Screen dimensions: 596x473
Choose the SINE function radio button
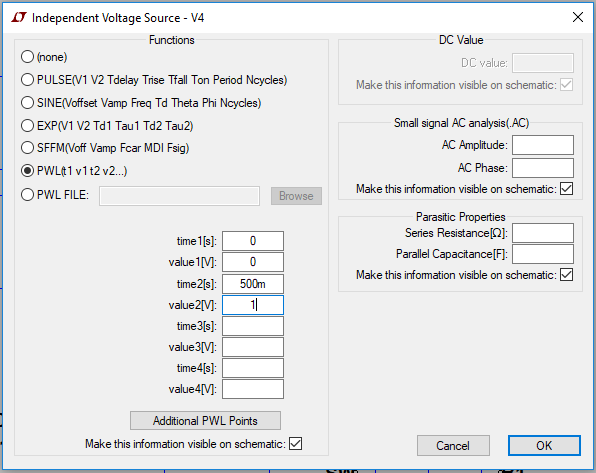pos(27,103)
